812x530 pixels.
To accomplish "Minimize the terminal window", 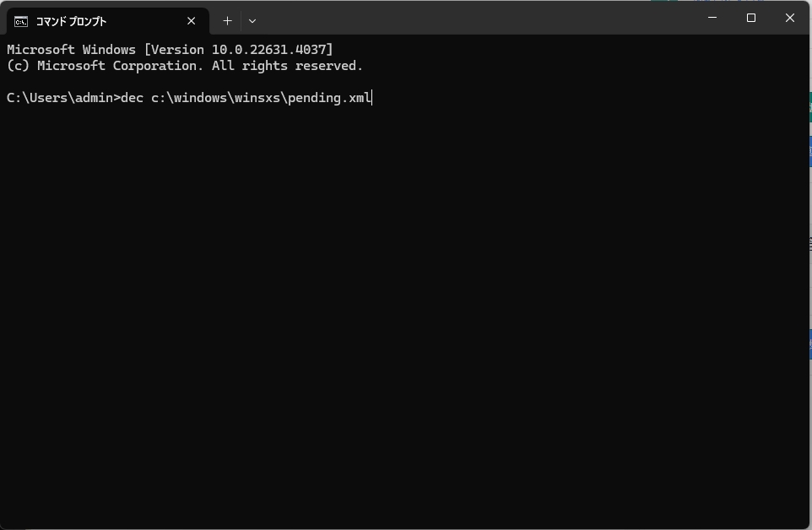I will click(712, 18).
